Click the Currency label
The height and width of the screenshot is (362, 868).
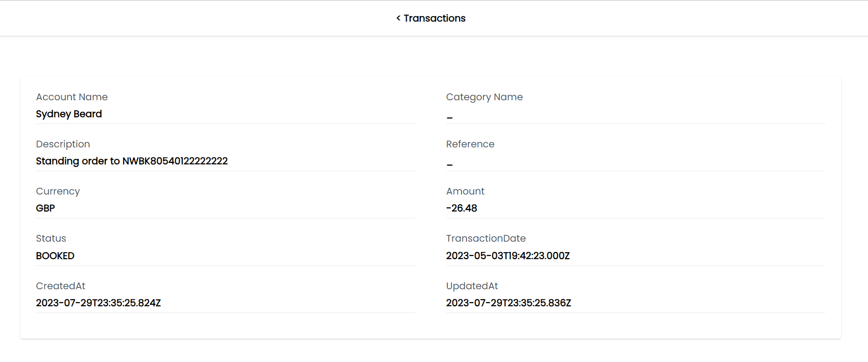point(58,191)
